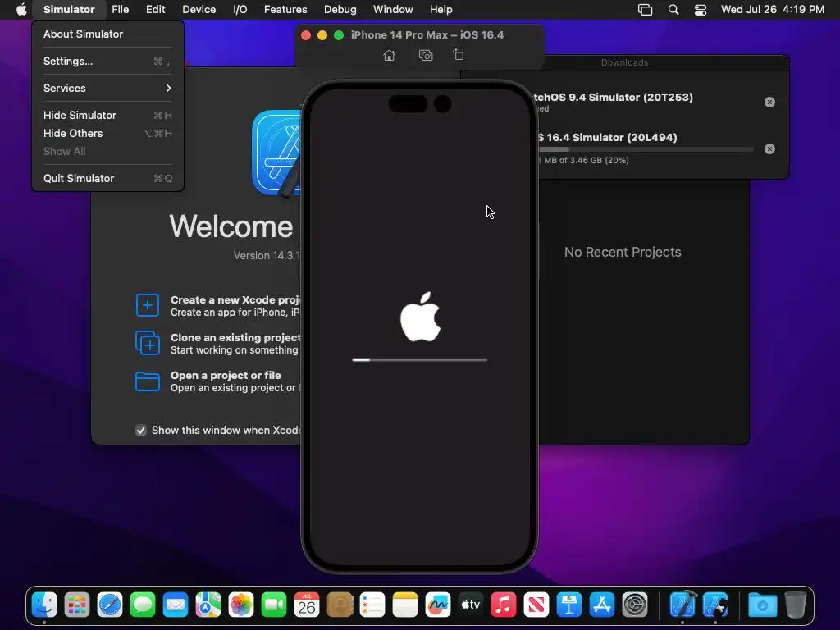This screenshot has width=840, height=630.
Task: Open the Debug menu
Action: 340,10
